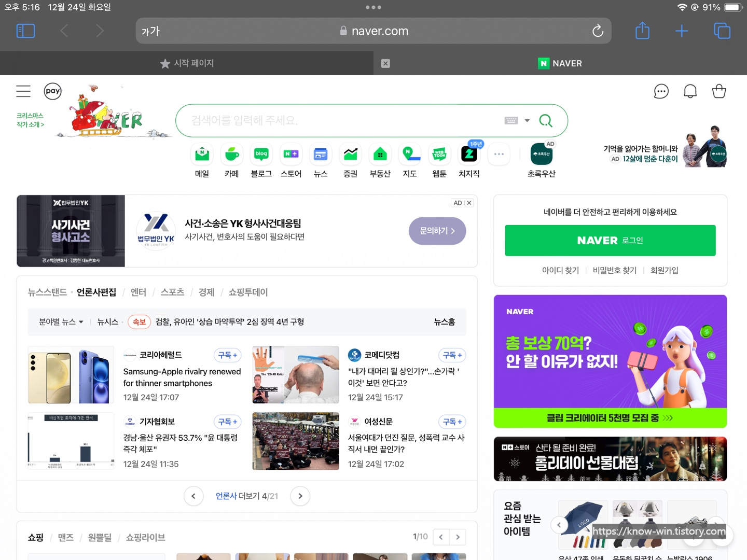
Task: Switch to NAVER browser tab
Action: [x=560, y=63]
